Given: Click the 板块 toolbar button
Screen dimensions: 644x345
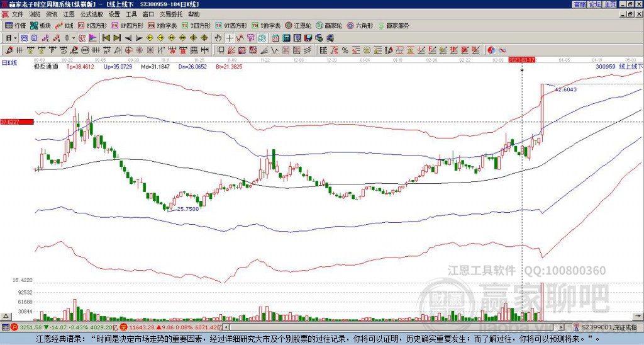Looking at the screenshot, I should [40, 25].
